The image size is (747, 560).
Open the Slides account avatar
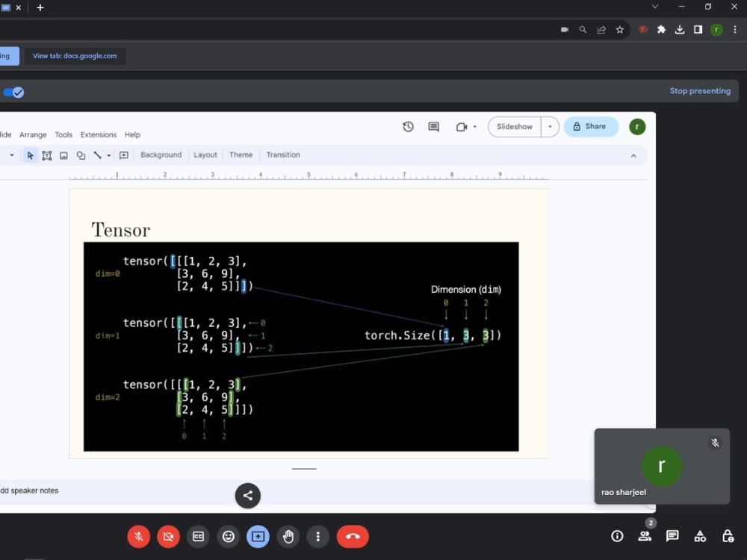point(637,127)
